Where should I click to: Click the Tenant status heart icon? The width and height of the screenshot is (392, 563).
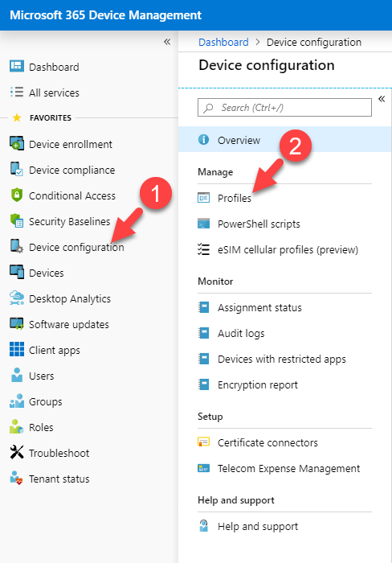click(17, 478)
